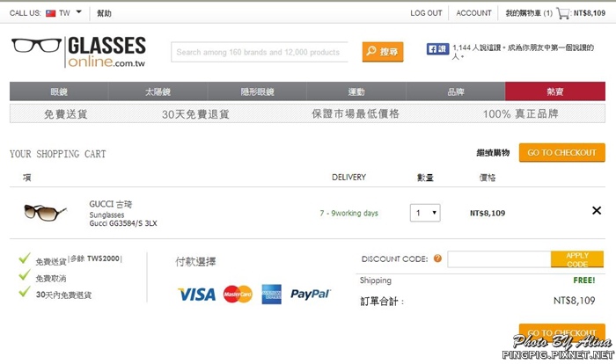Click the PayPal payment logo
The width and height of the screenshot is (616, 364).
pyautogui.click(x=311, y=294)
